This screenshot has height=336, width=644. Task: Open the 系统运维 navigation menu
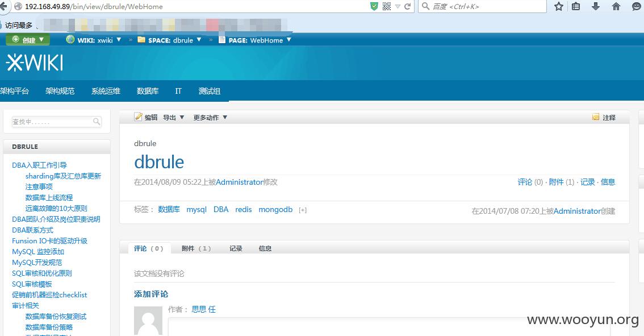106,91
